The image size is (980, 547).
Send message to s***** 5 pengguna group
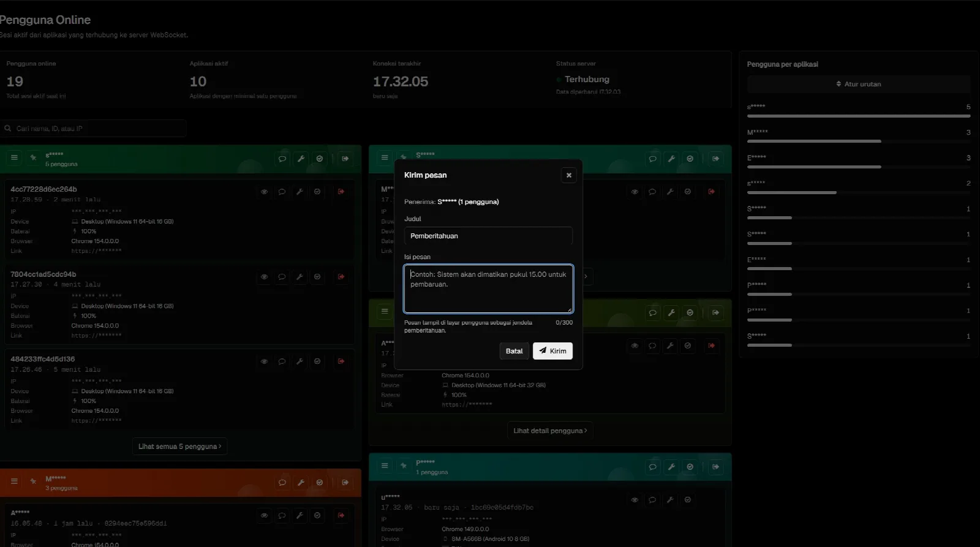click(x=282, y=159)
